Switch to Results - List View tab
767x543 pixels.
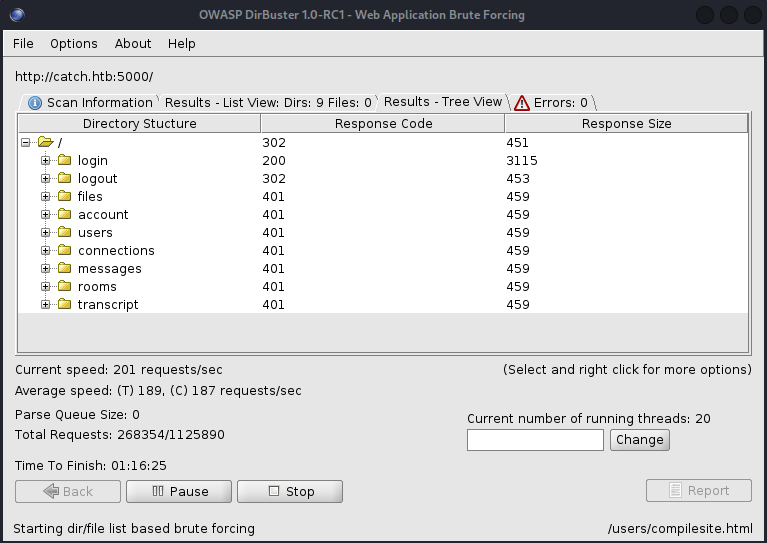(268, 103)
